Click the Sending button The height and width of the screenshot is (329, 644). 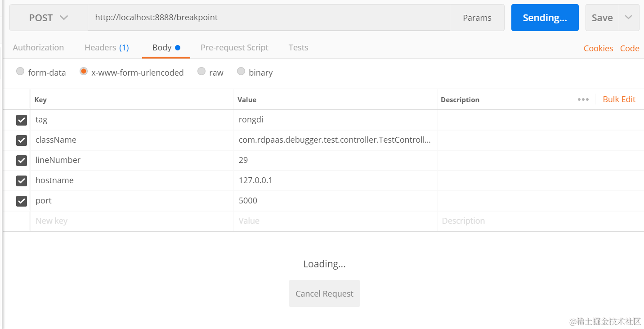545,18
